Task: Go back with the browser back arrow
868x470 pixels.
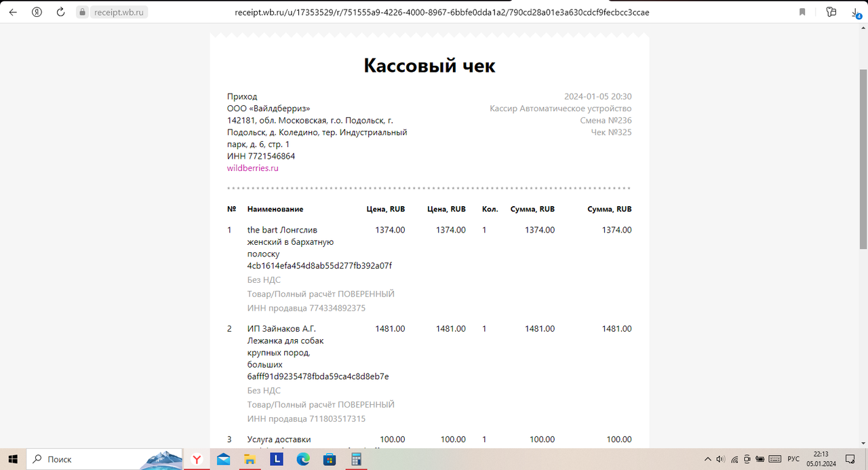Action: point(12,12)
